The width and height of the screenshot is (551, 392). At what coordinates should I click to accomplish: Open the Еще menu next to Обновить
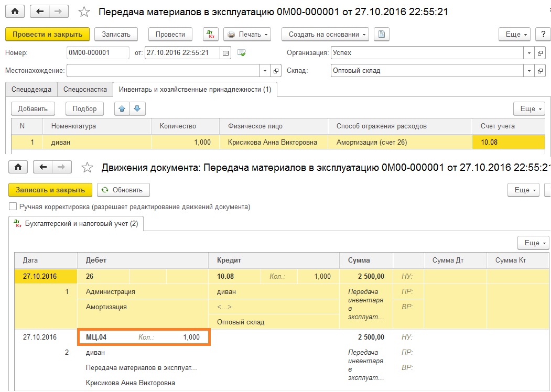click(523, 190)
